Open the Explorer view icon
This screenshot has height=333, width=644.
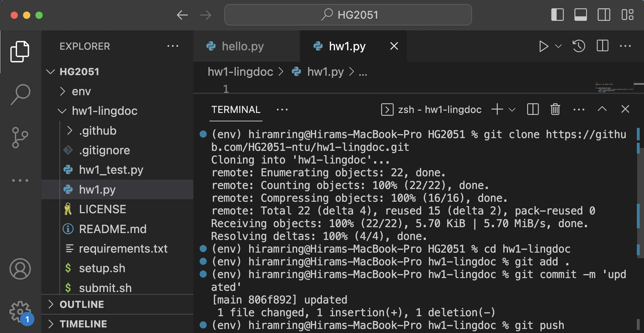pyautogui.click(x=20, y=51)
